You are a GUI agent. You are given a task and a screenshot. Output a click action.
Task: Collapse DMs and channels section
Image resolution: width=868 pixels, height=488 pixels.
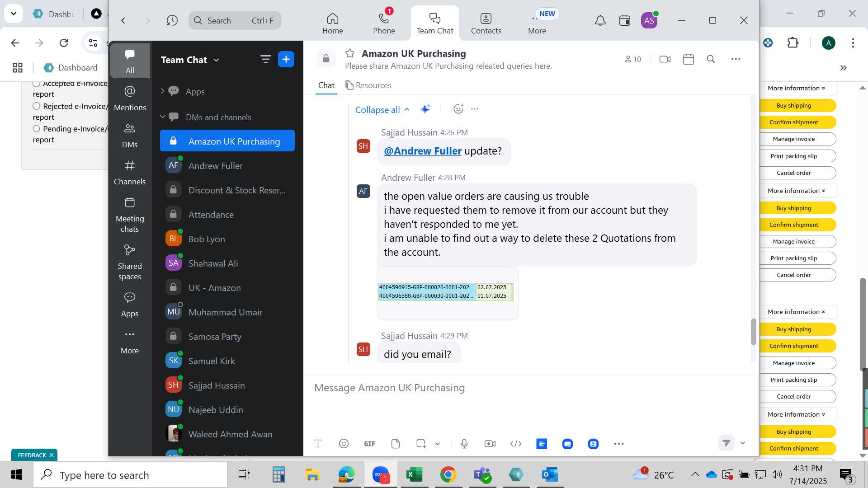point(162,117)
